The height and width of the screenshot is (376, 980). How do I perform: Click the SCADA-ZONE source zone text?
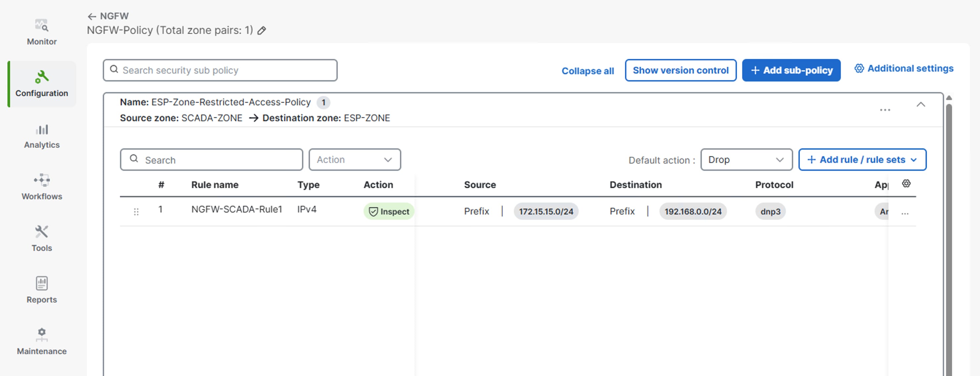coord(212,118)
